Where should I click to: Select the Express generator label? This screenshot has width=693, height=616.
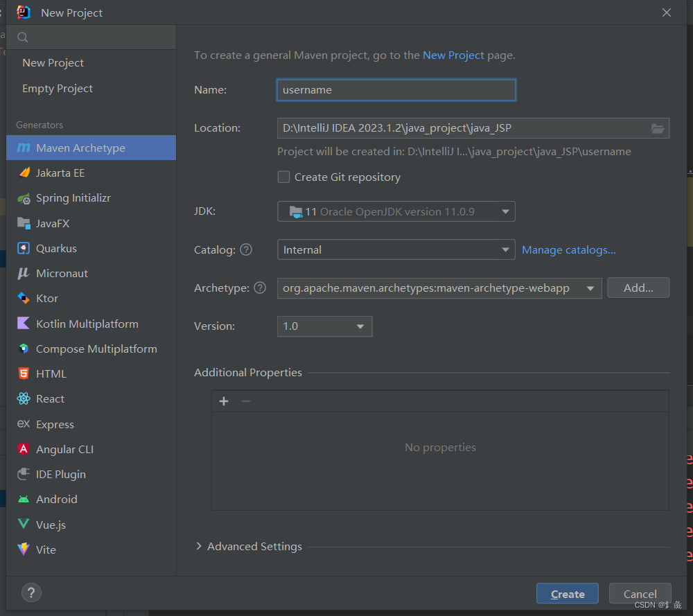55,425
